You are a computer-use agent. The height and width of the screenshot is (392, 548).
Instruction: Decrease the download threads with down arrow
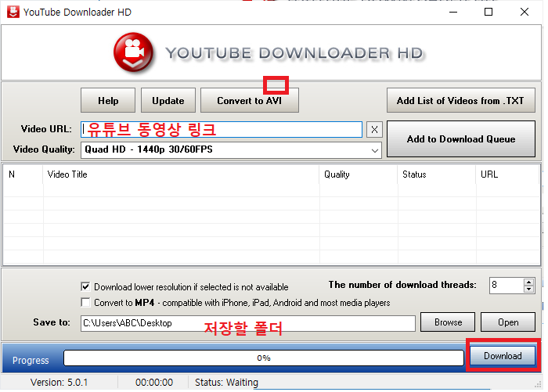point(528,290)
